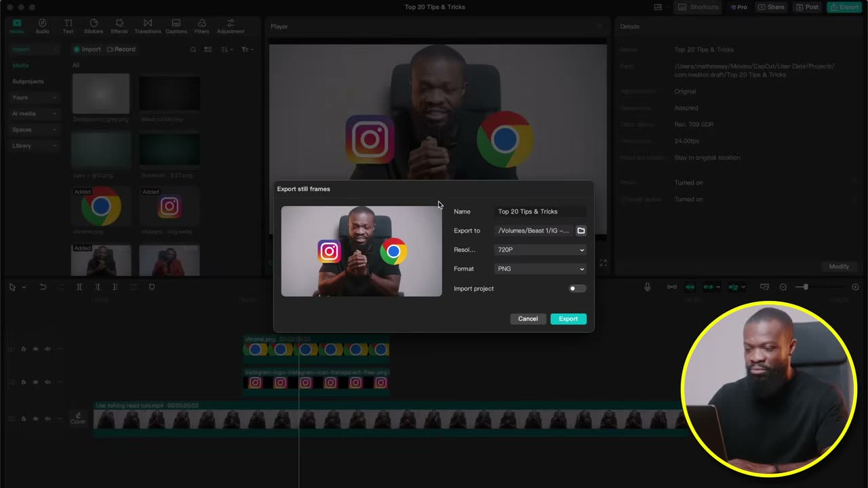Open the pointer tool mode dropdown
This screenshot has width=868, height=488.
(24, 287)
